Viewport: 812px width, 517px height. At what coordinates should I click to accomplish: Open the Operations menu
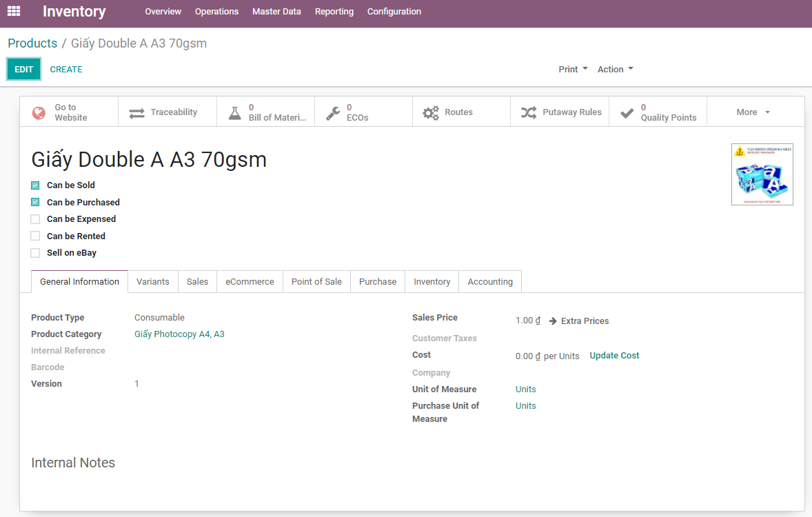pyautogui.click(x=216, y=12)
